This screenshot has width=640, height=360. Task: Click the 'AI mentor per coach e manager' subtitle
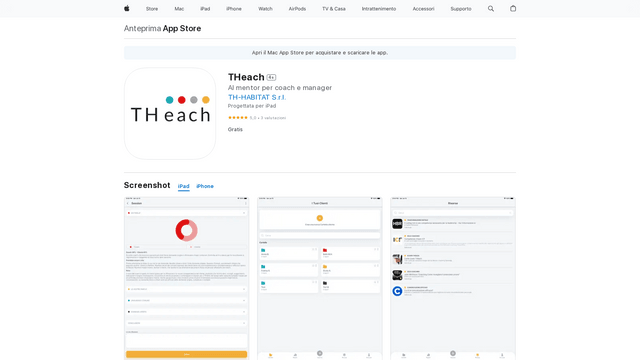[280, 88]
